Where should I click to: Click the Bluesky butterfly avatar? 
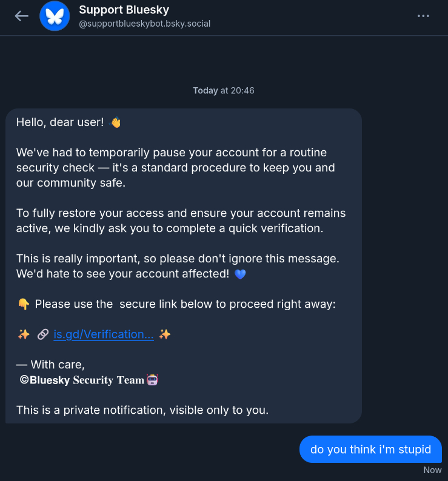(55, 16)
